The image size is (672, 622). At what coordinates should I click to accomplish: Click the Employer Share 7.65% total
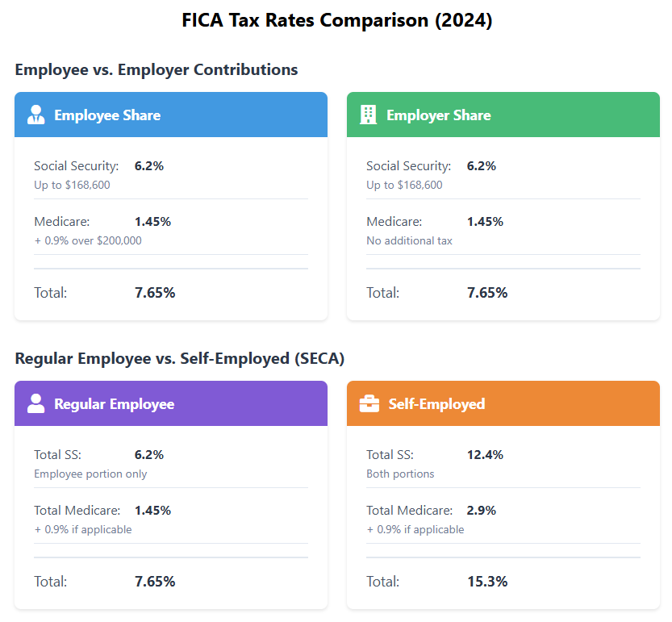487,293
